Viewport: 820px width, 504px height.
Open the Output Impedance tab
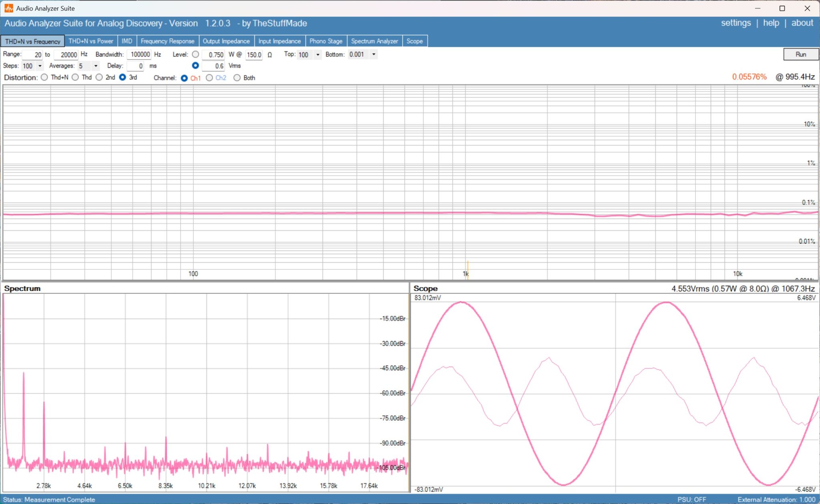click(x=226, y=41)
